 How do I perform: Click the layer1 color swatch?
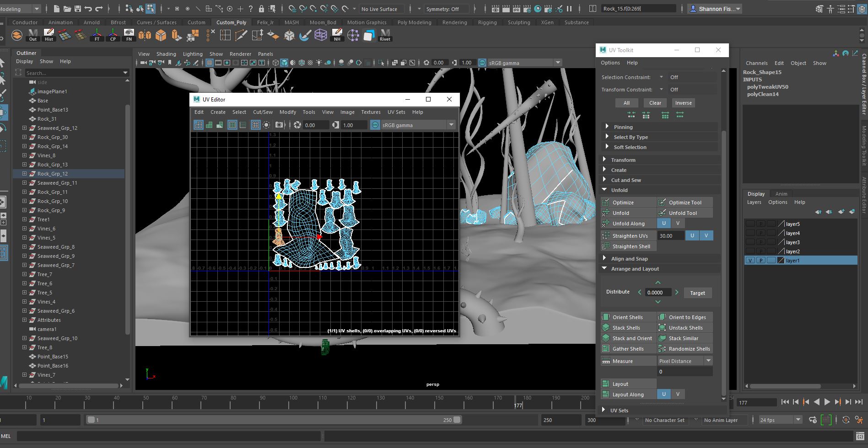(x=781, y=260)
